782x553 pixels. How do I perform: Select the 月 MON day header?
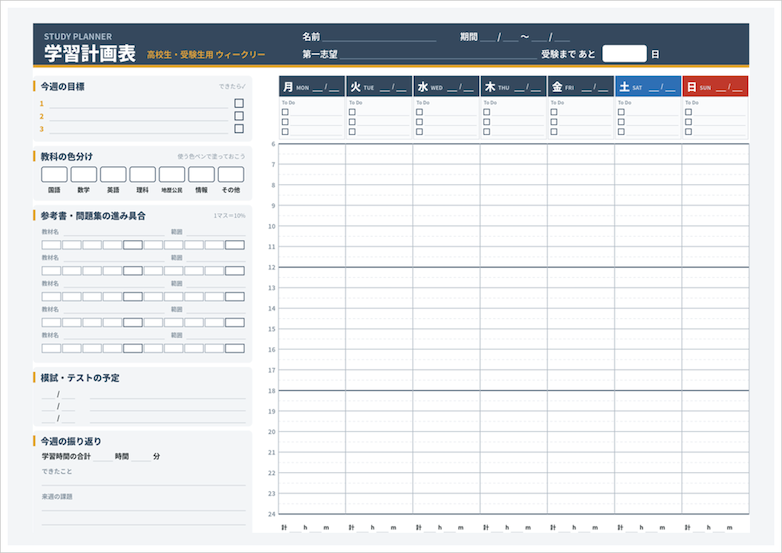pyautogui.click(x=312, y=86)
